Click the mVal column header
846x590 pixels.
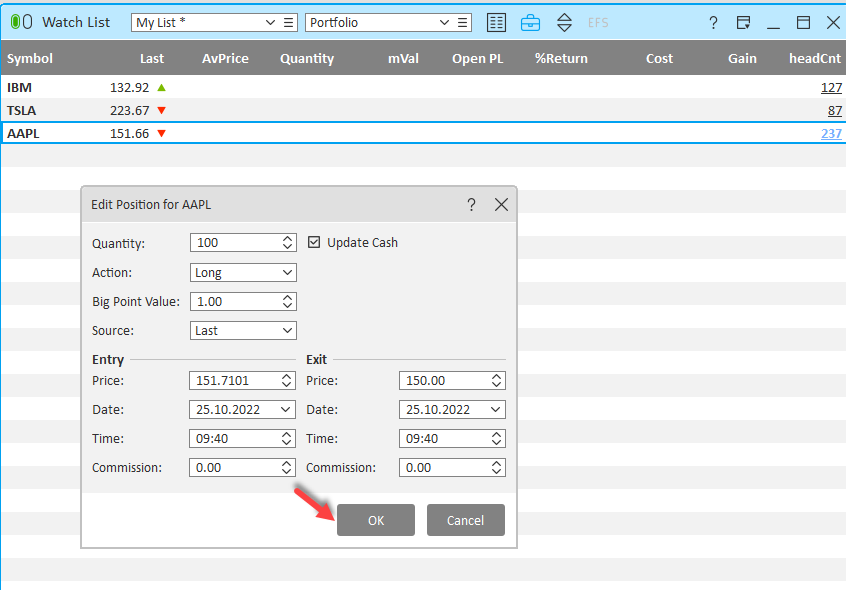[x=403, y=58]
